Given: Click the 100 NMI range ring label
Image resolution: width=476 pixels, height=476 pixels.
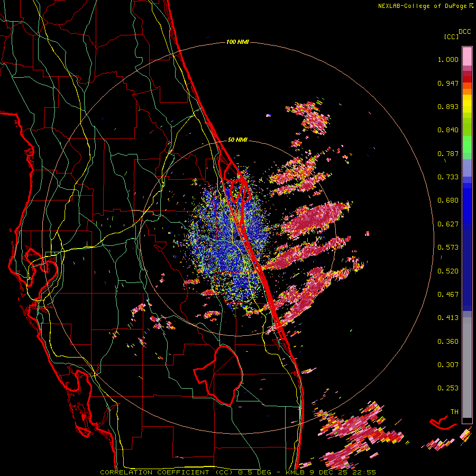Looking at the screenshot, I should coord(237,42).
